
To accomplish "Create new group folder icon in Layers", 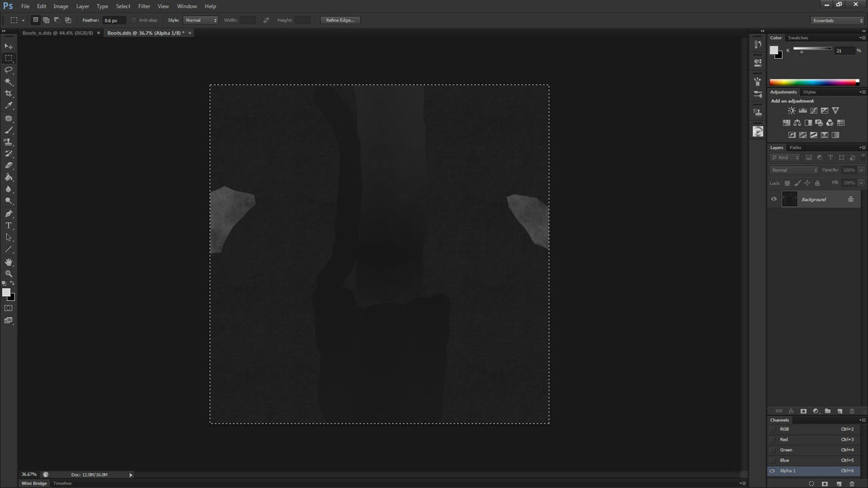I will (827, 411).
